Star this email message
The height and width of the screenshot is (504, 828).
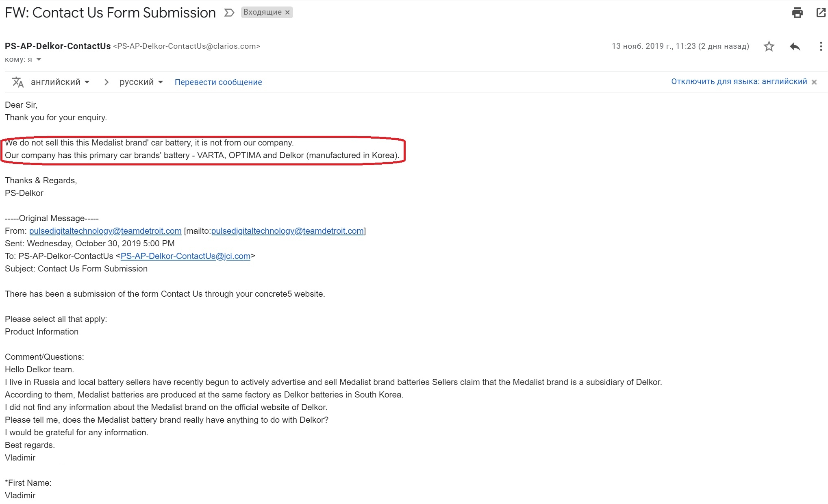(x=769, y=46)
